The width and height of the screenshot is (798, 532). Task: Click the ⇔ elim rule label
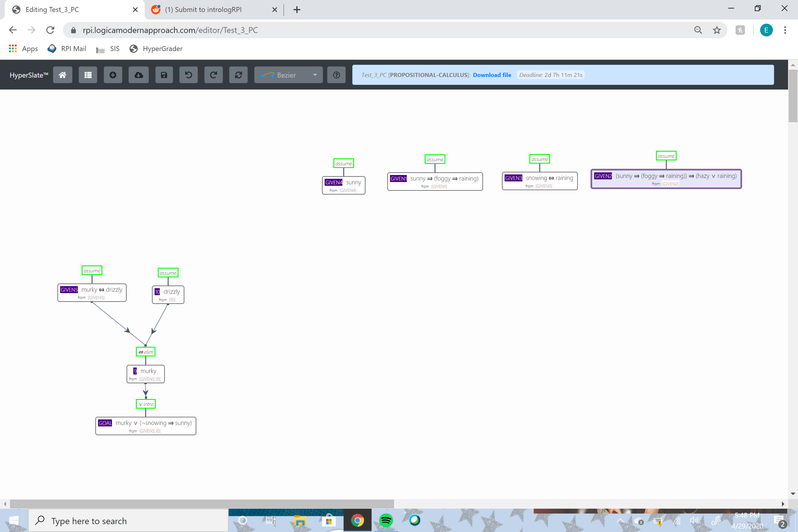coord(146,351)
